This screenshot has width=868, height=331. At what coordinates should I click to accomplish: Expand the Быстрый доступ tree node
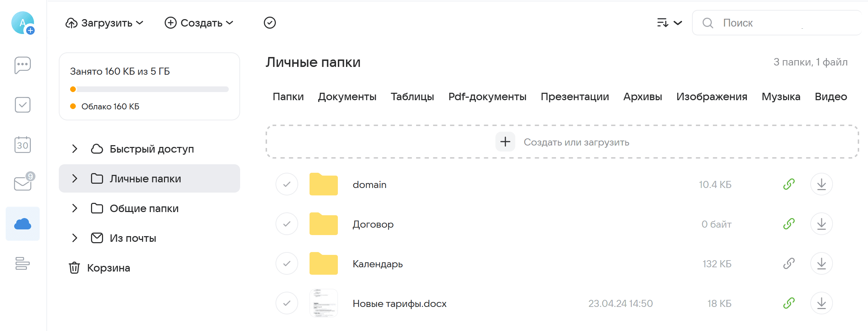pyautogui.click(x=74, y=149)
